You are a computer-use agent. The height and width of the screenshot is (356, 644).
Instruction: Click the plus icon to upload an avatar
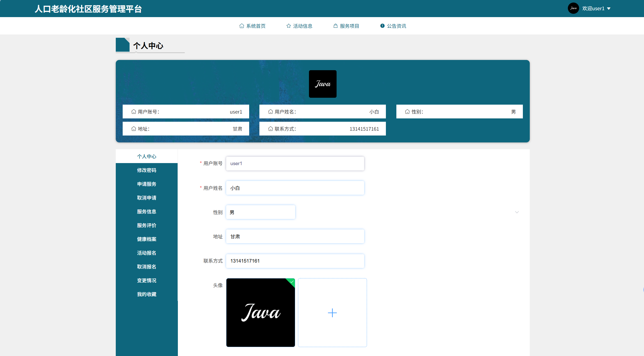(x=332, y=313)
